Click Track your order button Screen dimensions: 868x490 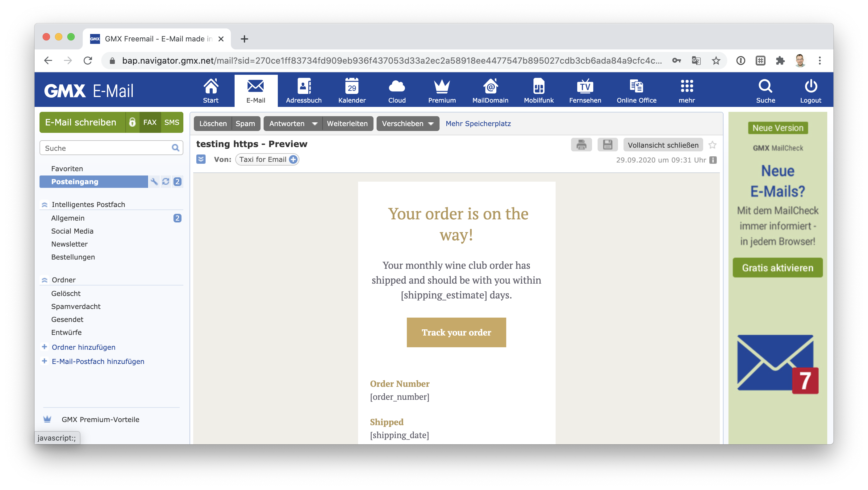[456, 332]
